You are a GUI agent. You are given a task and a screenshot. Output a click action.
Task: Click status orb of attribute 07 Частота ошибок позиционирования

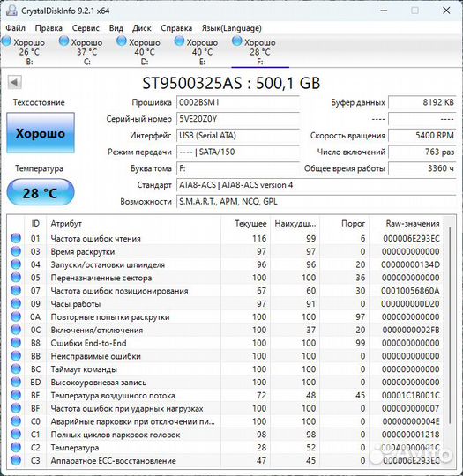[16, 291]
